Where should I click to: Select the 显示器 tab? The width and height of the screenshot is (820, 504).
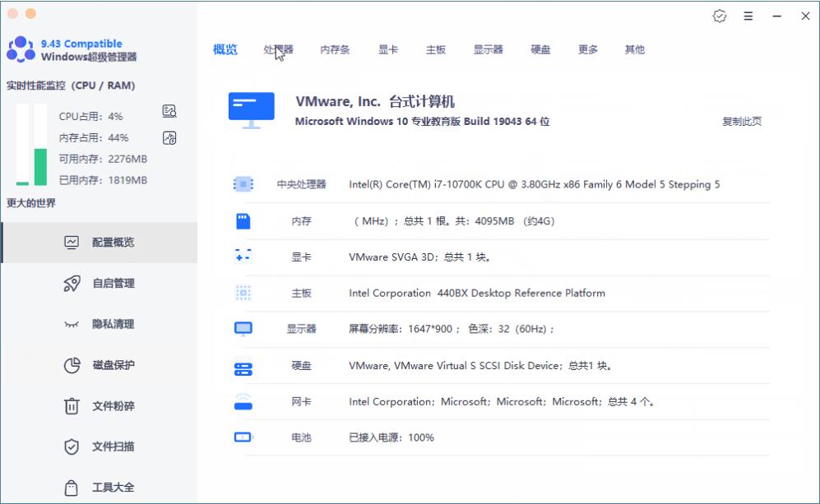[489, 49]
